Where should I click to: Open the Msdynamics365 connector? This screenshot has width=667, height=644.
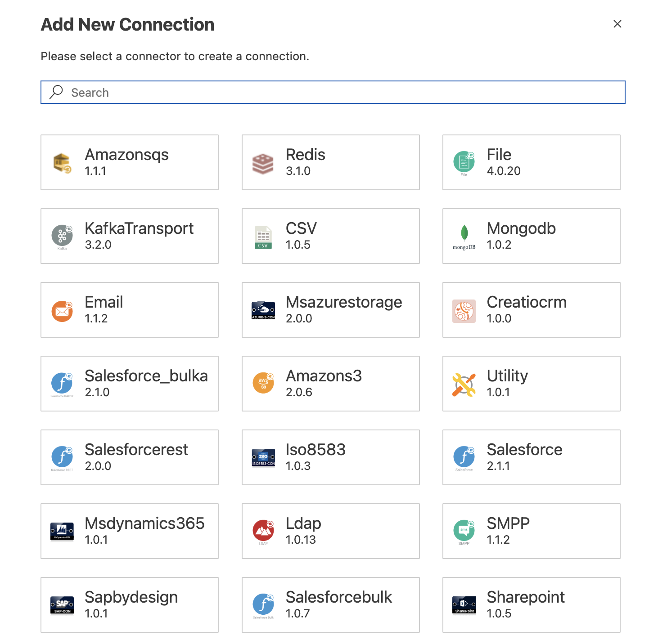point(129,531)
